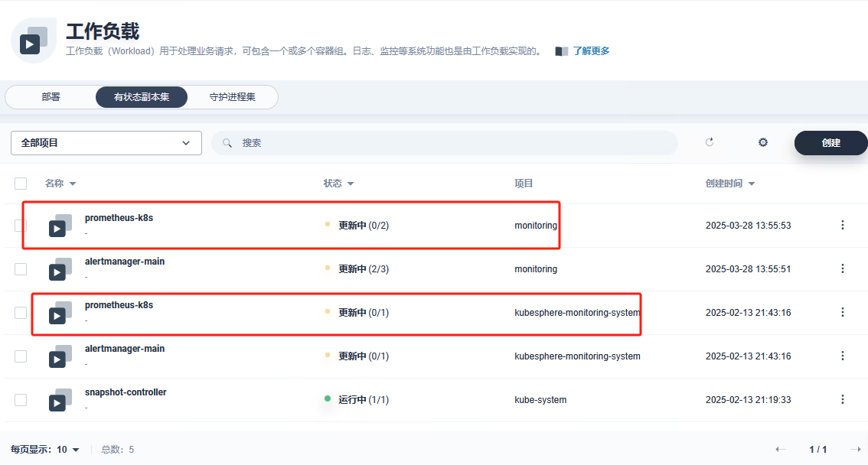Focus the 搜索 search input field
The image size is (868, 465).
445,143
